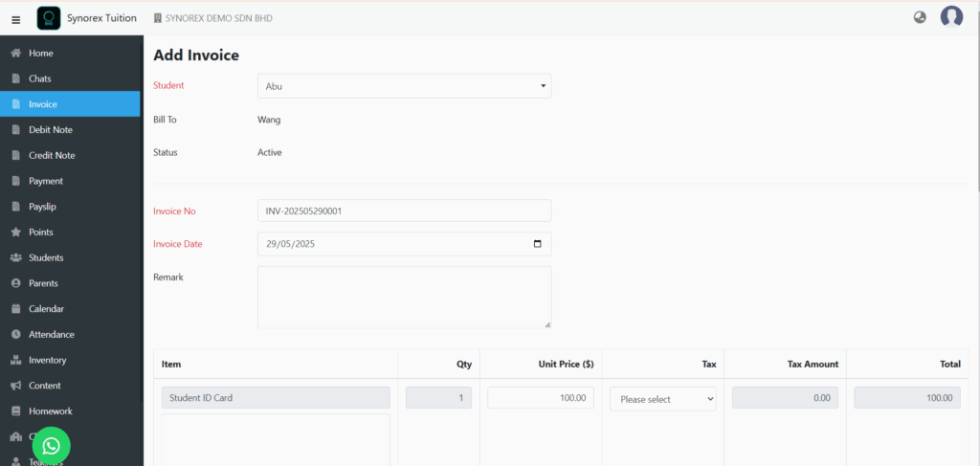Open Credit Note in the sidebar

(x=70, y=156)
